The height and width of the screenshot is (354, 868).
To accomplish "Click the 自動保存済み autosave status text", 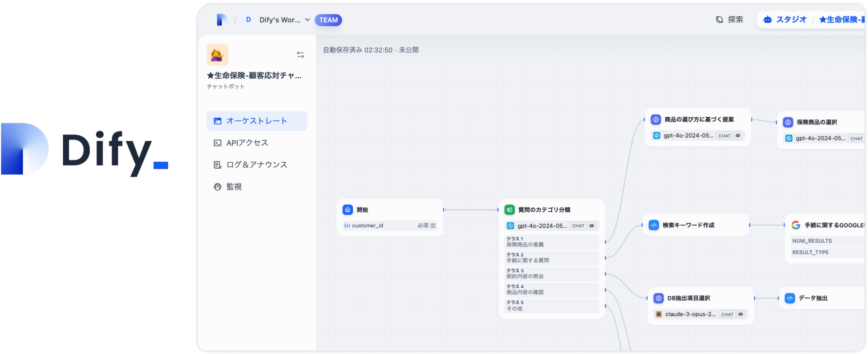I will (371, 50).
